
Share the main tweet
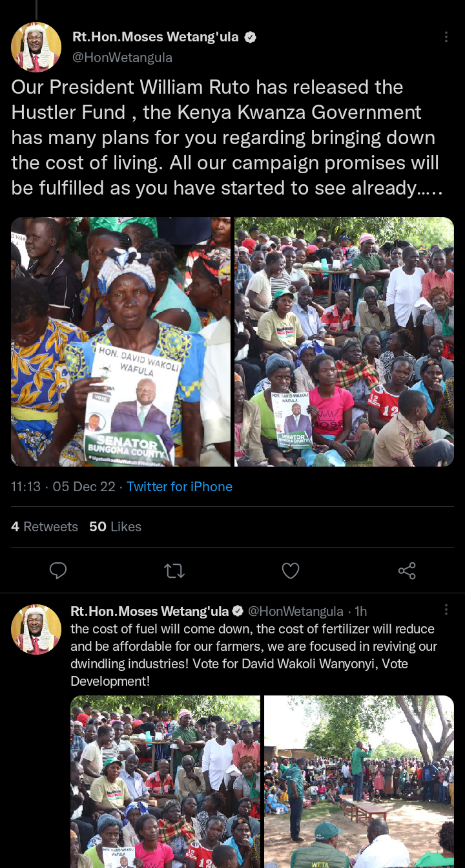click(407, 570)
